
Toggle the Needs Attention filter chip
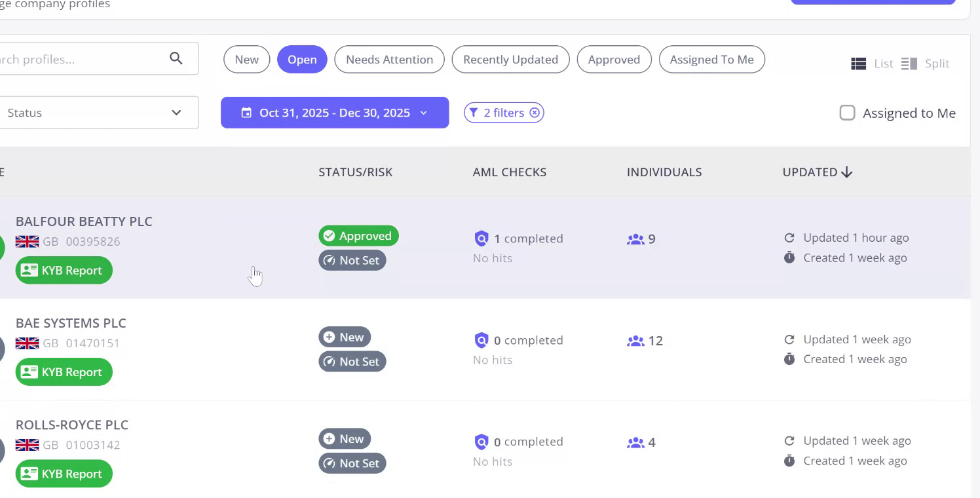point(389,60)
